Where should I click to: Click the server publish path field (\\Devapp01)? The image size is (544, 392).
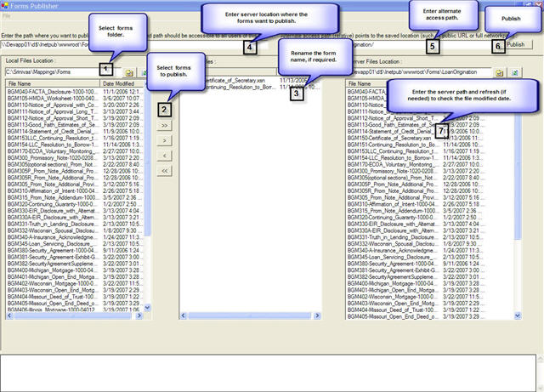[x=133, y=44]
